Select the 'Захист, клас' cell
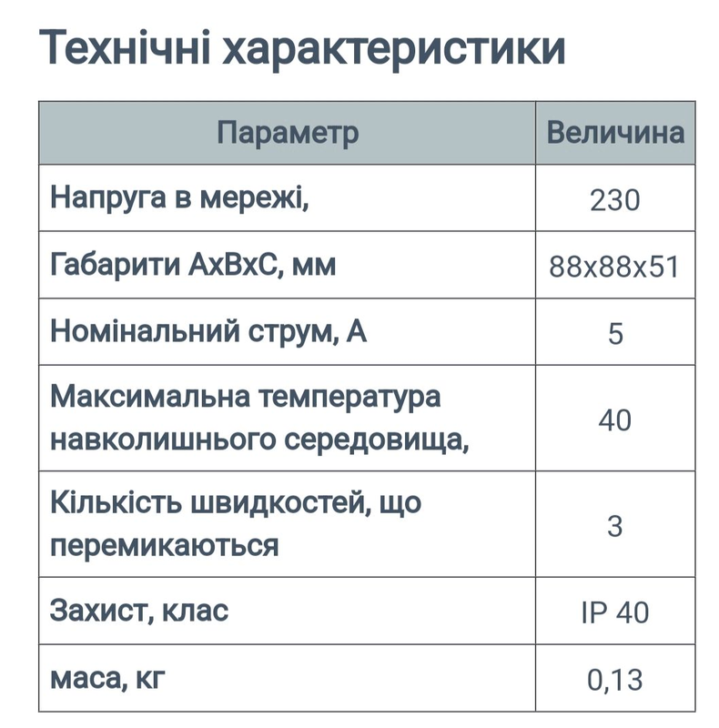Screen dimensions: 719x728 pyautogui.click(x=287, y=611)
